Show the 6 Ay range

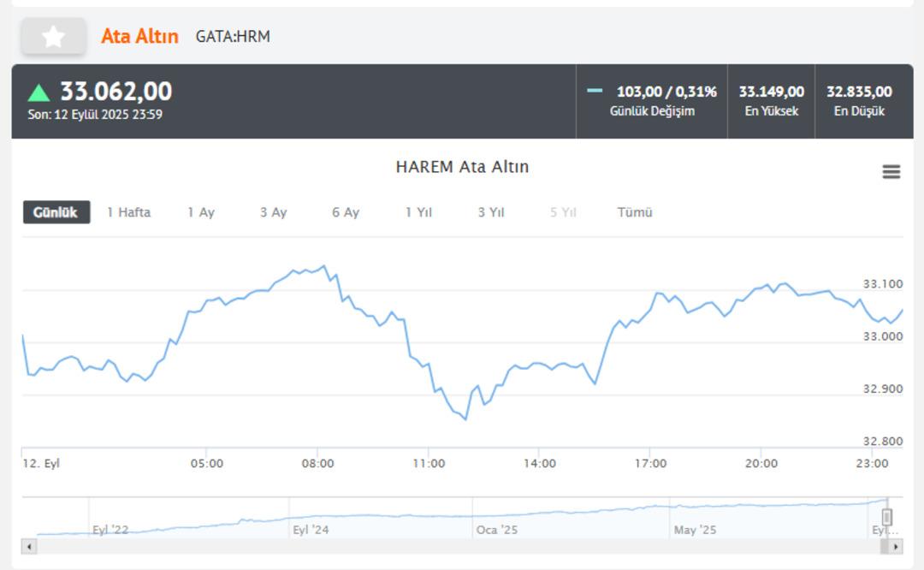coord(346,212)
